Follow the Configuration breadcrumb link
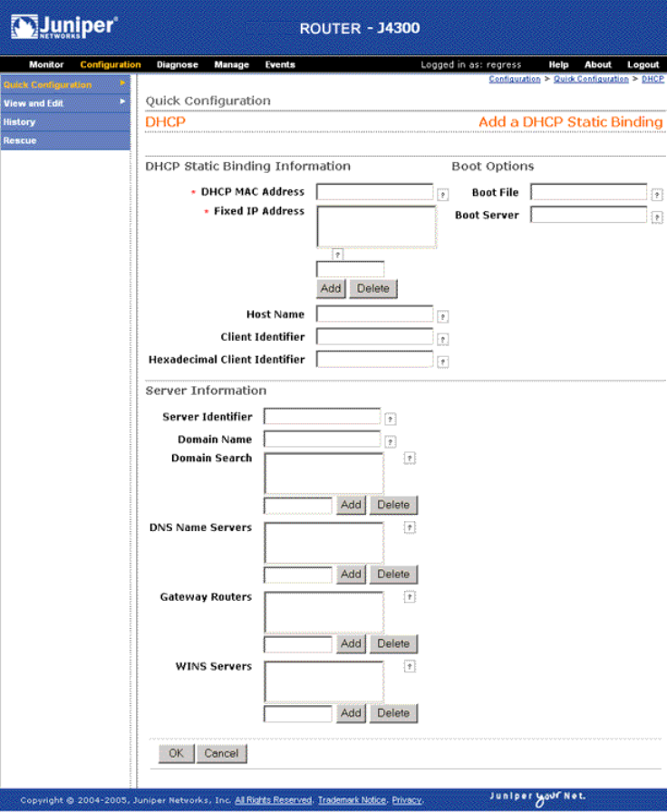The height and width of the screenshot is (812, 667). tap(514, 79)
